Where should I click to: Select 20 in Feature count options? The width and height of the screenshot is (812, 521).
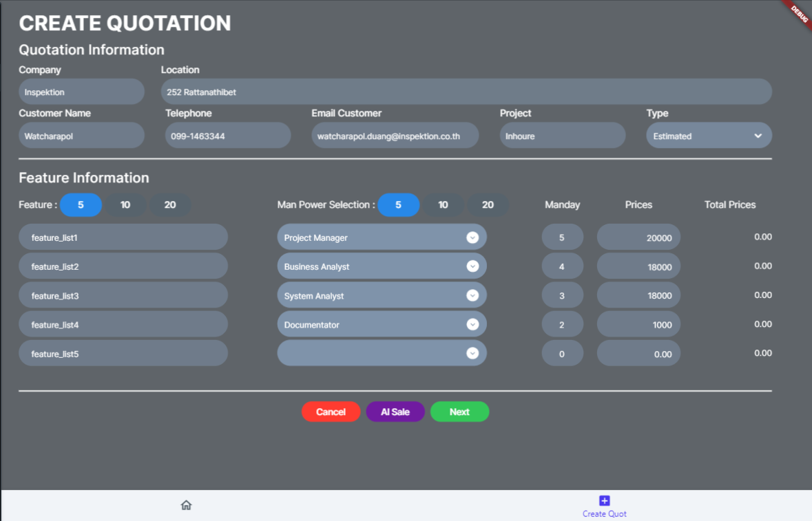170,205
